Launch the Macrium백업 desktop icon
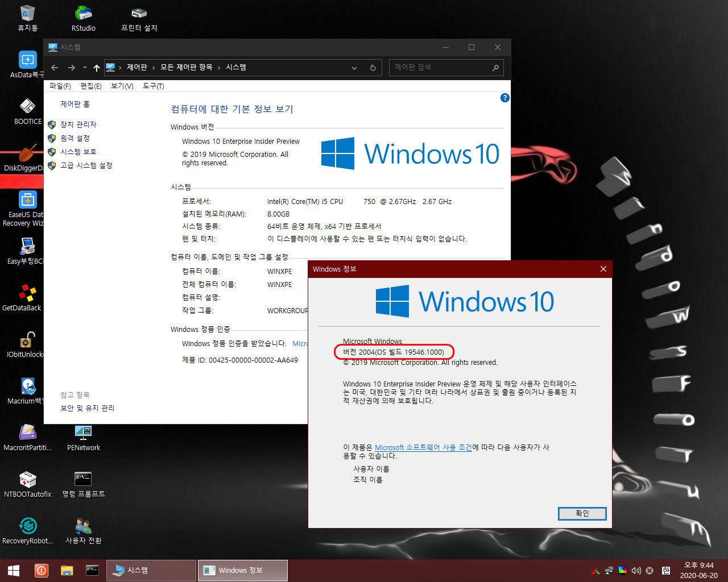 coord(25,391)
